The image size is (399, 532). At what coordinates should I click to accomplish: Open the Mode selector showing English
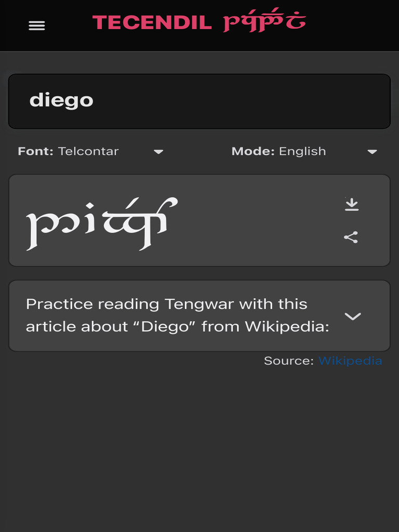[x=304, y=152]
